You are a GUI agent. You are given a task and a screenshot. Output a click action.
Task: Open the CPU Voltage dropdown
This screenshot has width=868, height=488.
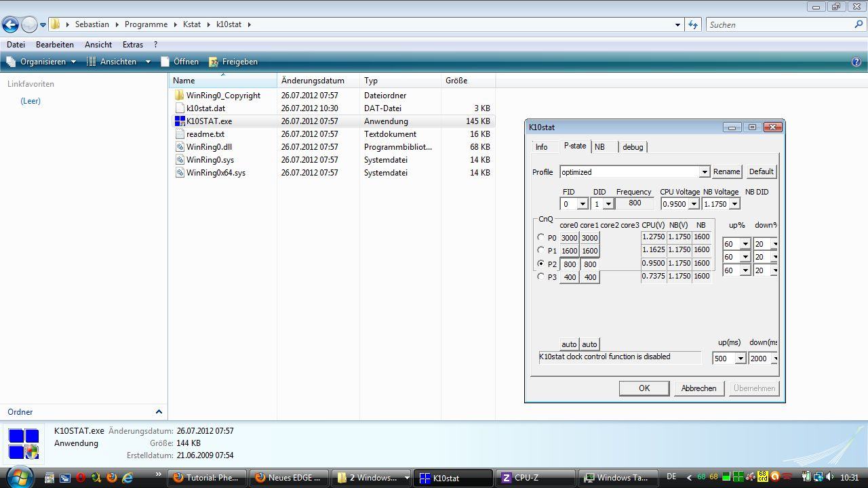click(x=694, y=204)
